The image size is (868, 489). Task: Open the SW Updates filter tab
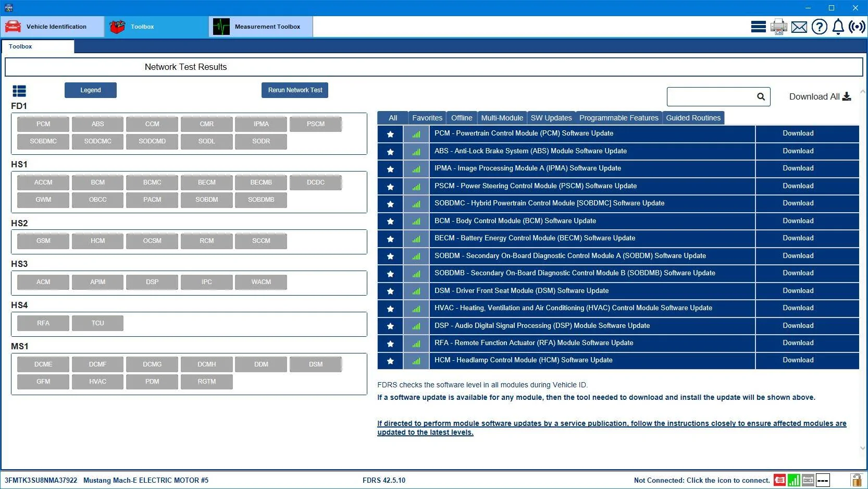tap(551, 118)
